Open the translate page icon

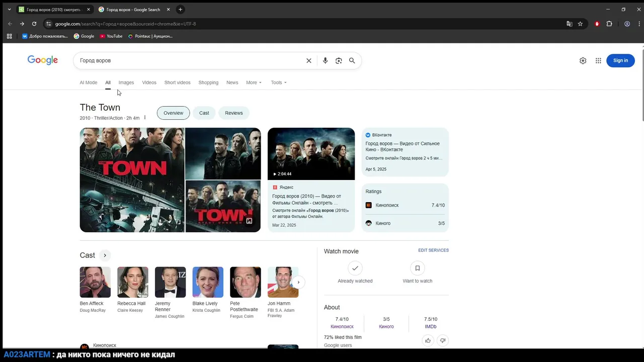click(570, 24)
